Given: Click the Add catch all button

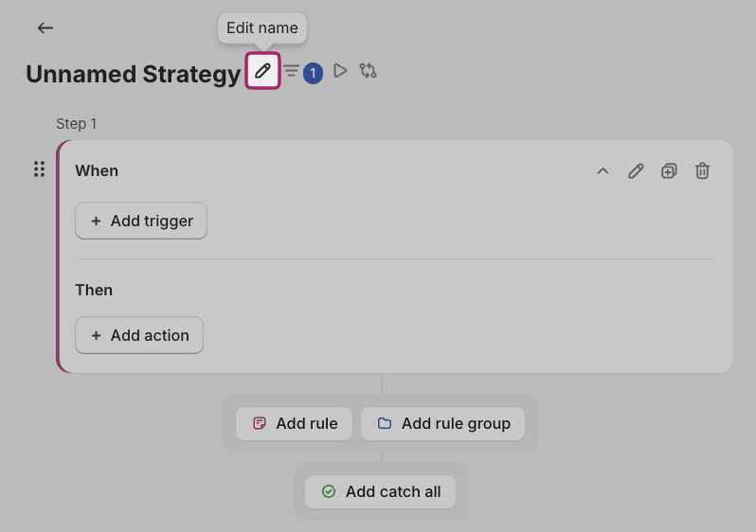Looking at the screenshot, I should (x=380, y=492).
